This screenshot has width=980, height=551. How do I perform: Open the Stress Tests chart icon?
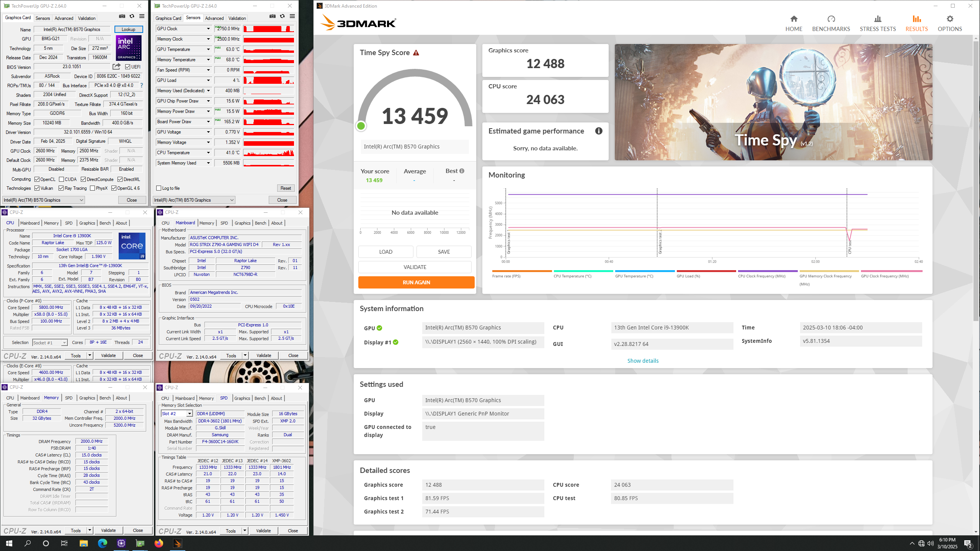878,19
